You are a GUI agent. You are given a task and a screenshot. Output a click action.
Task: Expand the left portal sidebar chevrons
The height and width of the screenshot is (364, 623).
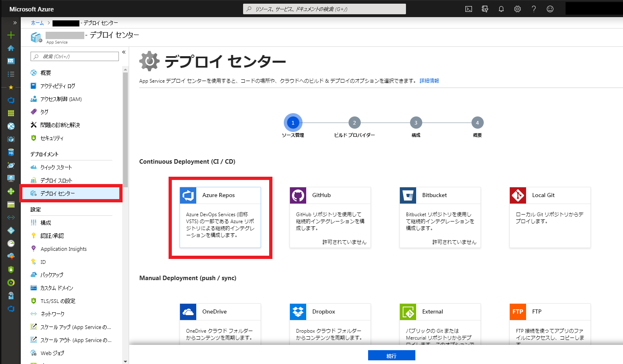click(x=15, y=23)
